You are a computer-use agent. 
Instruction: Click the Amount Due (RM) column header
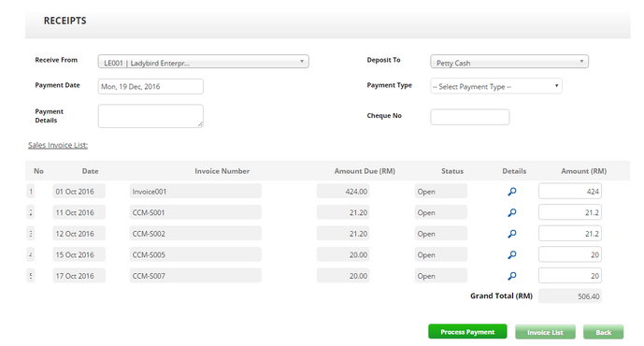[365, 171]
